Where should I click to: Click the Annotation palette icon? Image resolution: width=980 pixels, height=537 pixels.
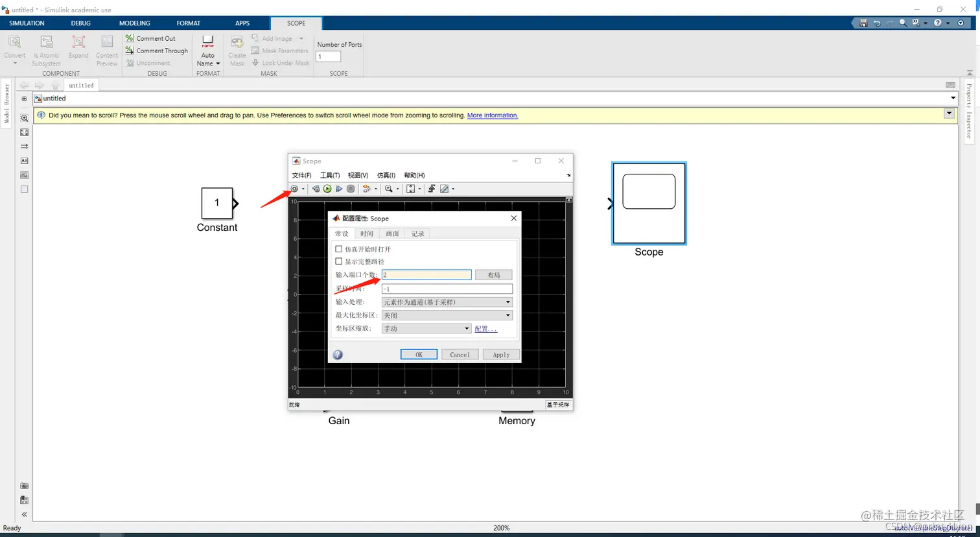[24, 161]
